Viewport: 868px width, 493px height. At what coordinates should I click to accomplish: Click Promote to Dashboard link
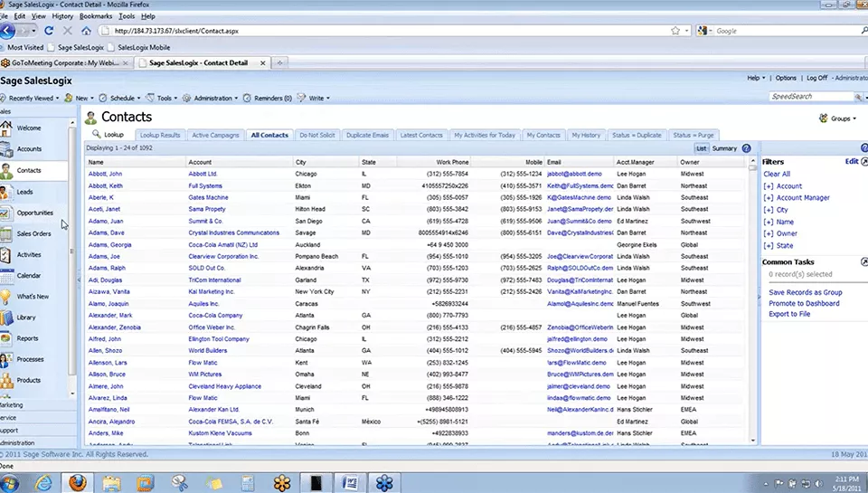pyautogui.click(x=804, y=304)
